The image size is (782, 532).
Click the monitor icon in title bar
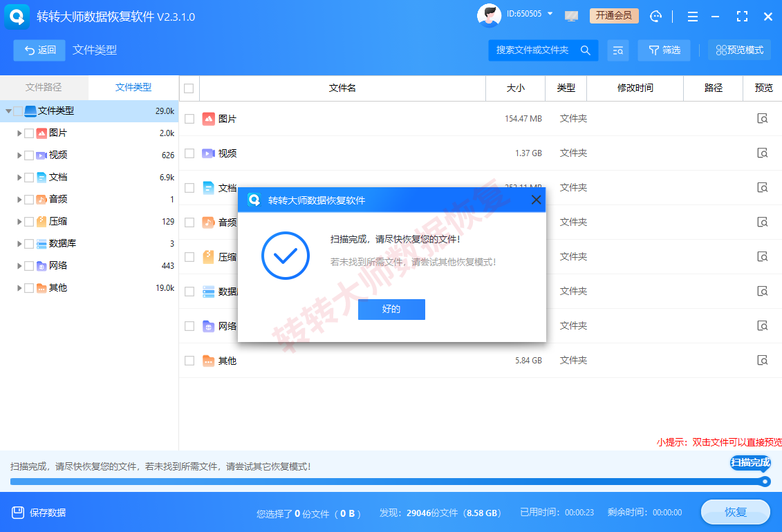(x=572, y=17)
